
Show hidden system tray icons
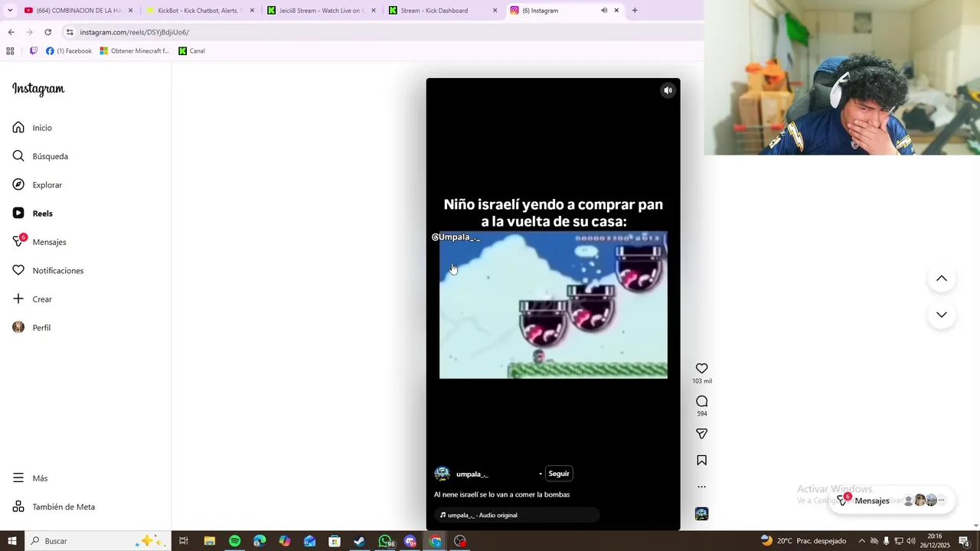861,541
